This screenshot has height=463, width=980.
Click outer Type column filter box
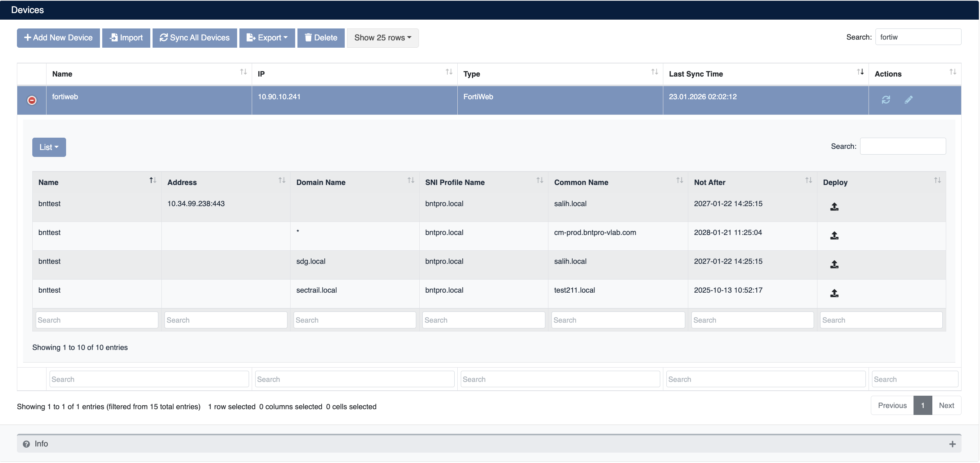point(560,379)
